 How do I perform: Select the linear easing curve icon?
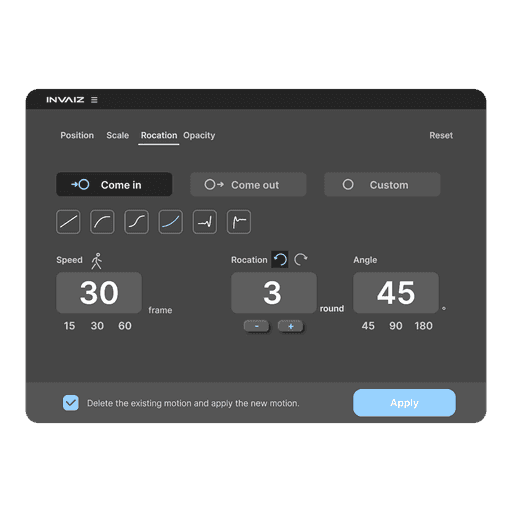(x=68, y=222)
